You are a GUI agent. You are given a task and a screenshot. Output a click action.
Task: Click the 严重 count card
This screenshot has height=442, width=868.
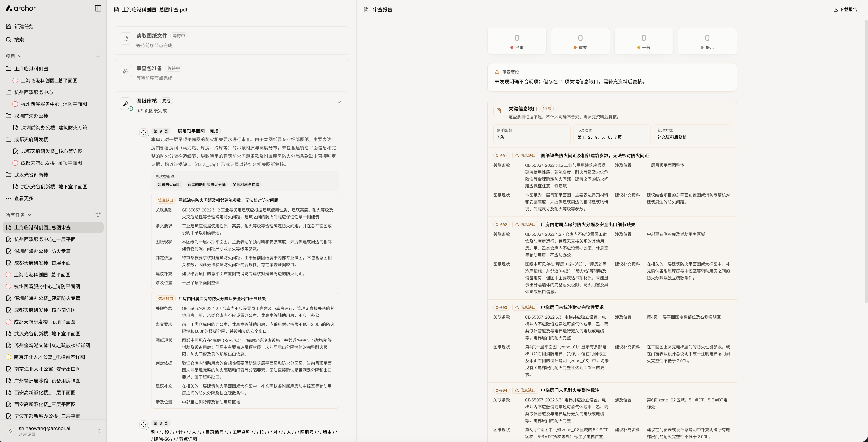click(517, 41)
